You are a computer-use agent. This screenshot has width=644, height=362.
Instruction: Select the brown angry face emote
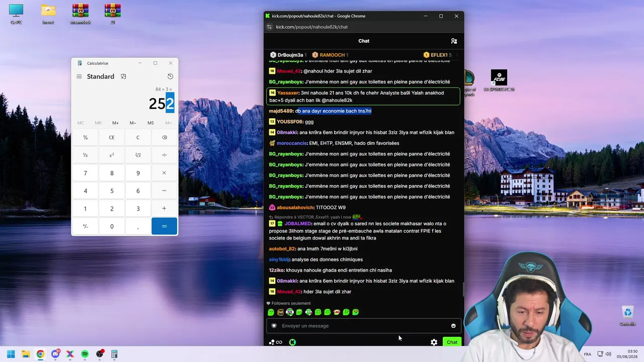click(280, 312)
